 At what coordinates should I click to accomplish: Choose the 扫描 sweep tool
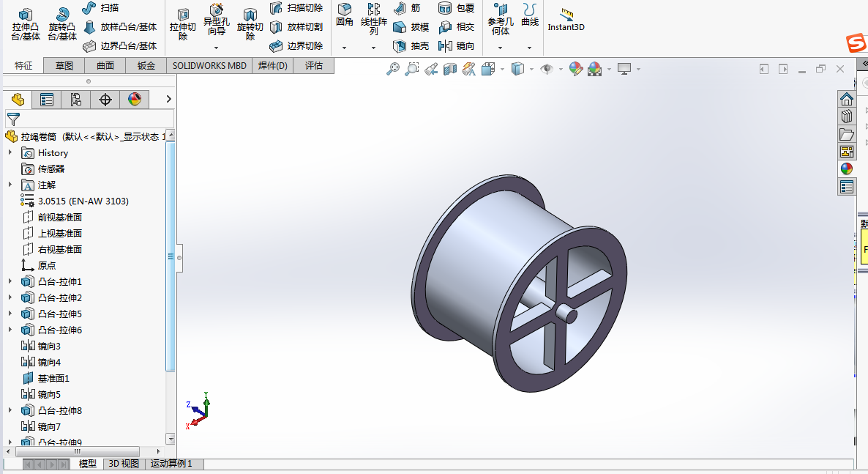pos(100,8)
